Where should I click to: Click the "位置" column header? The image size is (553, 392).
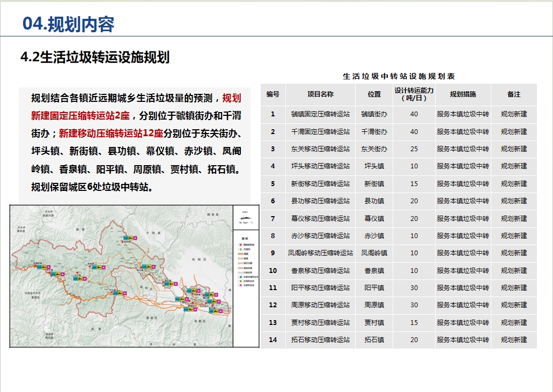[x=374, y=94]
